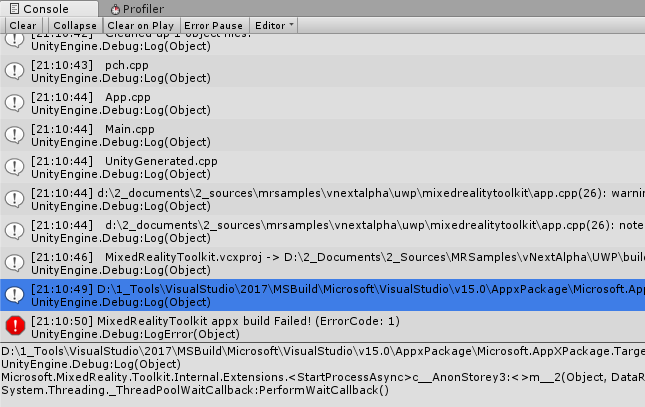Open the Editor dropdown
645x407 pixels.
tap(274, 26)
